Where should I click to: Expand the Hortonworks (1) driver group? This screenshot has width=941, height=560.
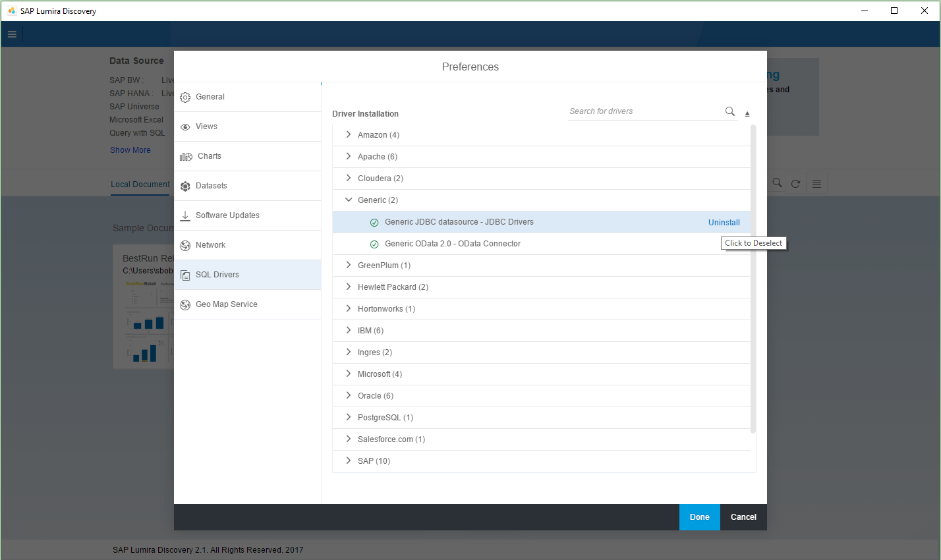[x=349, y=308]
